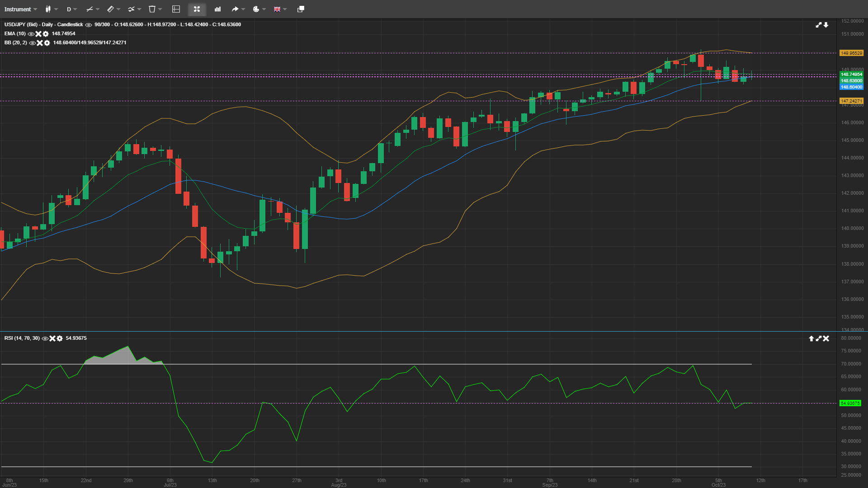Expand the indicators dropdown arrow

(139, 9)
